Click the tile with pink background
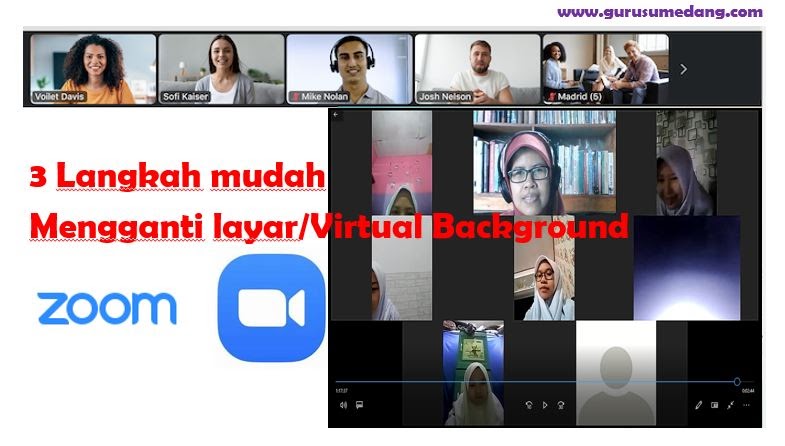Image resolution: width=785 pixels, height=446 pixels. 402,163
